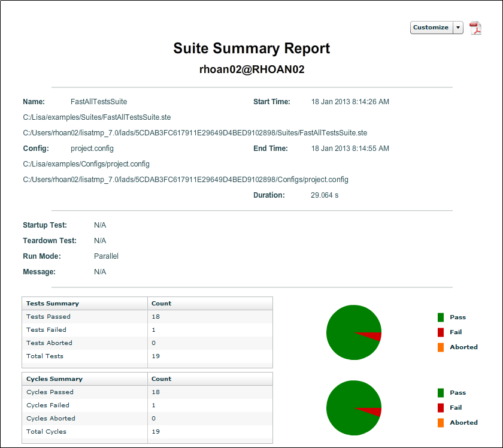
Task: Open the project.config file link
Action: point(92,148)
